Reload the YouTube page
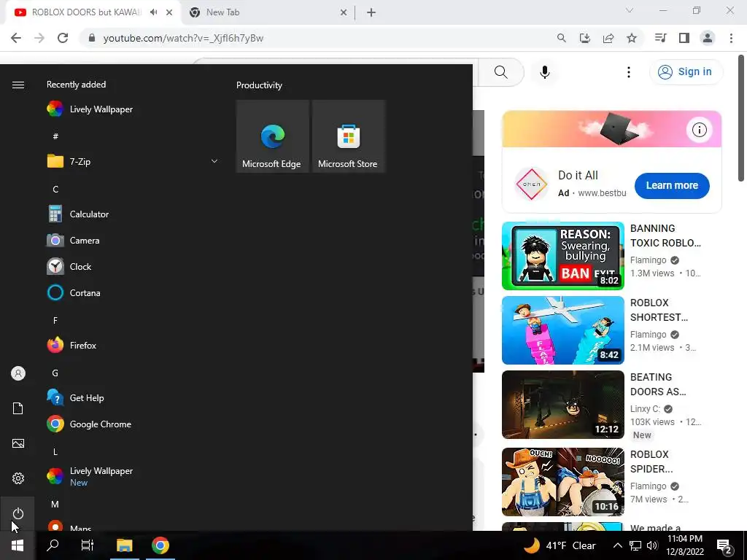 pos(63,38)
